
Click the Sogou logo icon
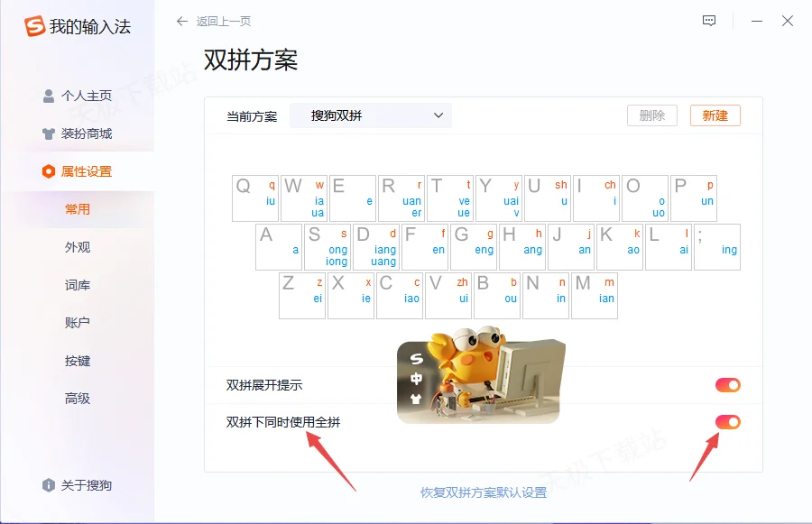(x=34, y=27)
